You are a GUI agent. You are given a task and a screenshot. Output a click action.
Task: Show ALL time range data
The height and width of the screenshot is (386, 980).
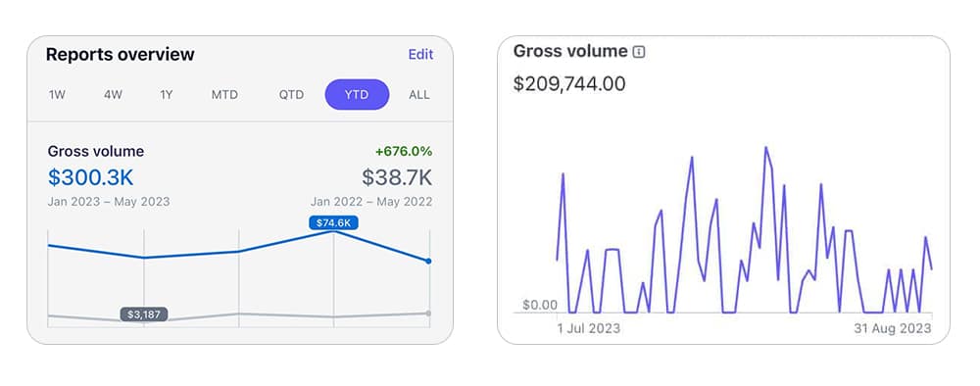click(419, 95)
